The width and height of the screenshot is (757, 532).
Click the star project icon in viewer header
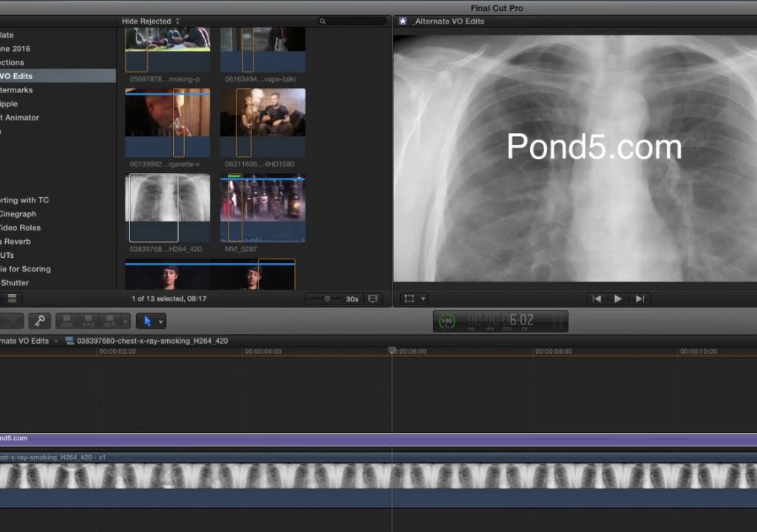point(403,21)
